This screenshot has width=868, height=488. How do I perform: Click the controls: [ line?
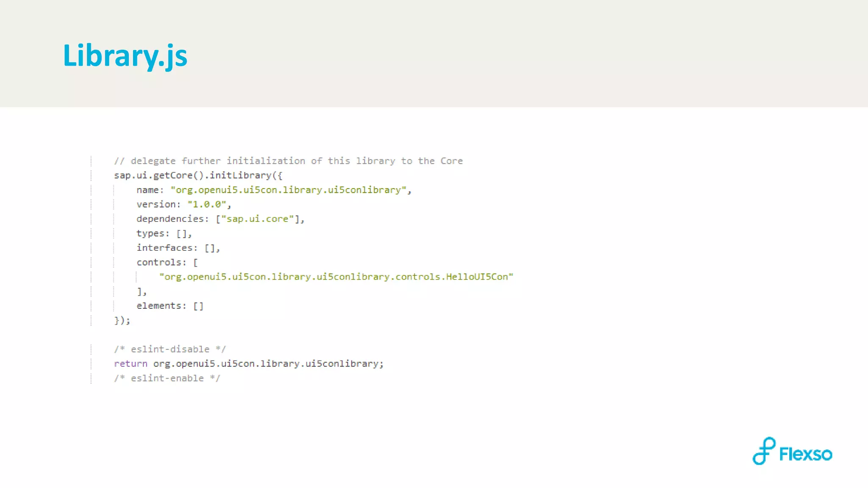(167, 263)
